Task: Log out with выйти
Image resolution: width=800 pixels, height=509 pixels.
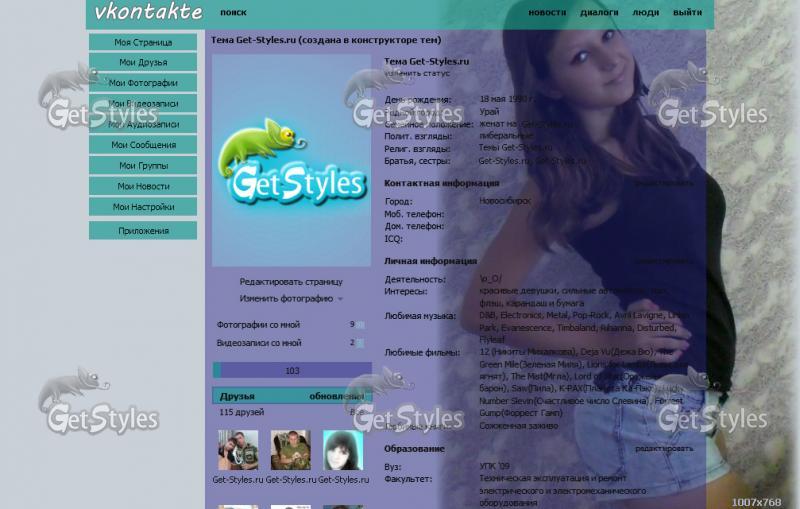Action: pos(687,12)
